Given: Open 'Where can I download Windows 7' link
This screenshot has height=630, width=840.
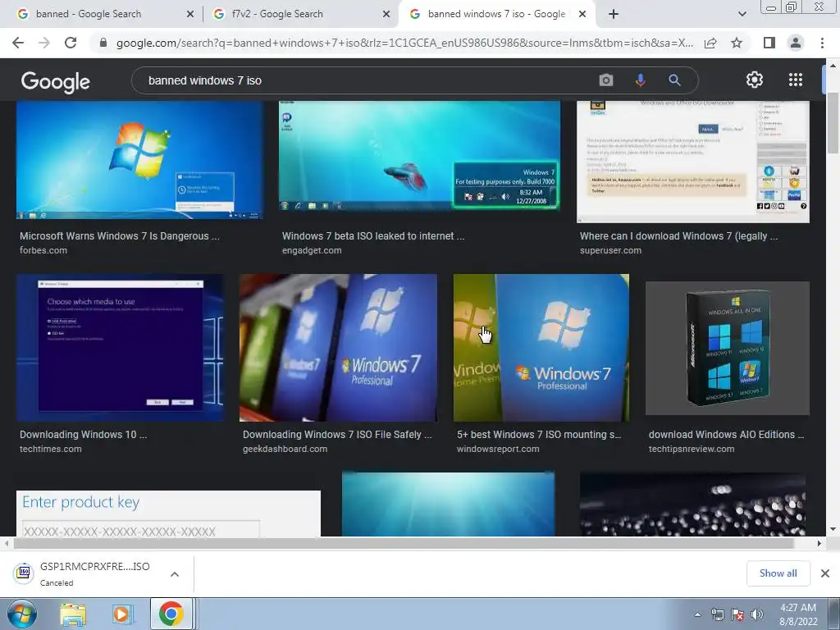Looking at the screenshot, I should click(x=678, y=235).
